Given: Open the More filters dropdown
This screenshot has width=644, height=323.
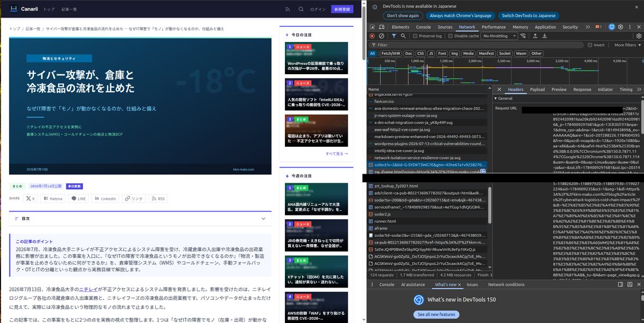Looking at the screenshot, I should (x=627, y=45).
